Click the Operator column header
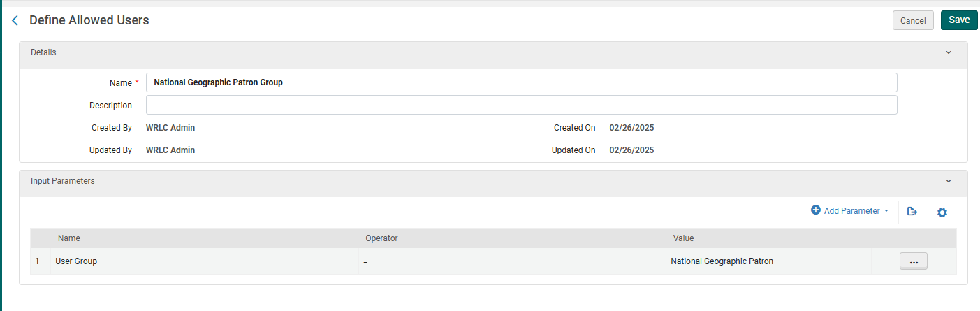This screenshot has height=311, width=980. (381, 238)
